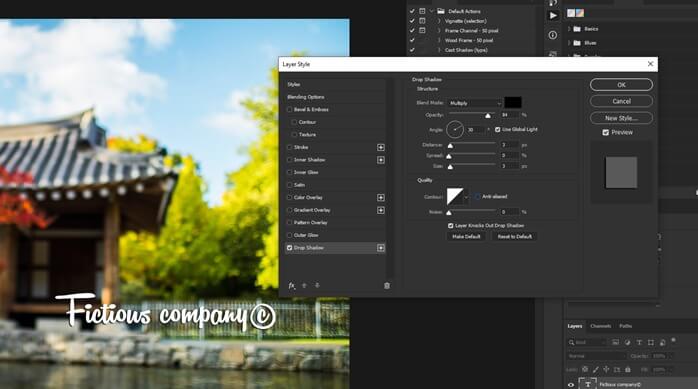This screenshot has width=698, height=389.
Task: Uncheck the Preview checkbox
Action: tap(605, 133)
